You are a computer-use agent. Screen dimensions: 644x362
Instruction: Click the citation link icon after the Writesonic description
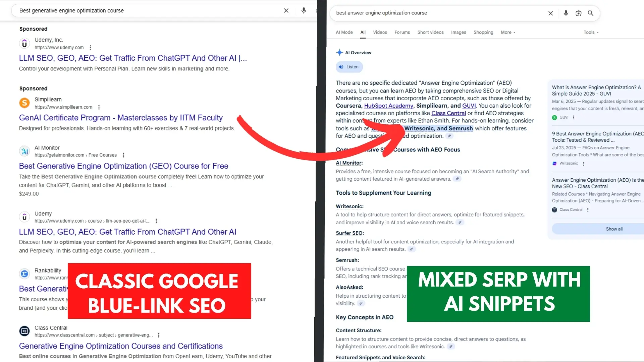pos(460,222)
